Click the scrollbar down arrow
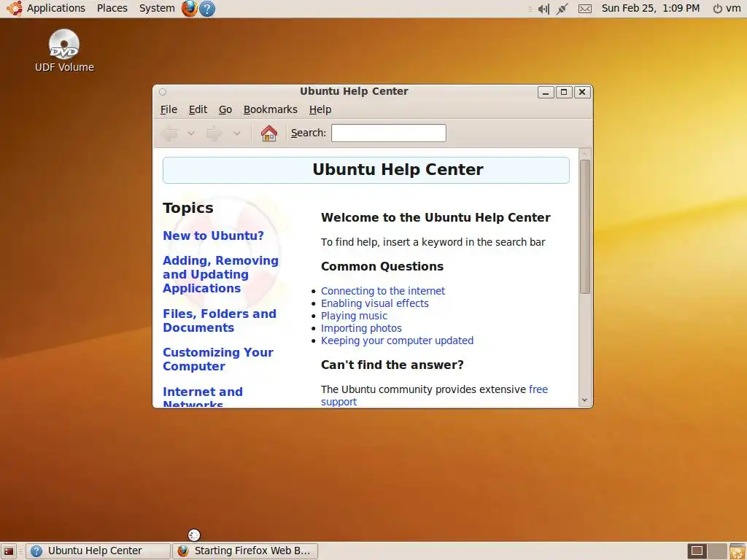The image size is (747, 560). [x=585, y=400]
